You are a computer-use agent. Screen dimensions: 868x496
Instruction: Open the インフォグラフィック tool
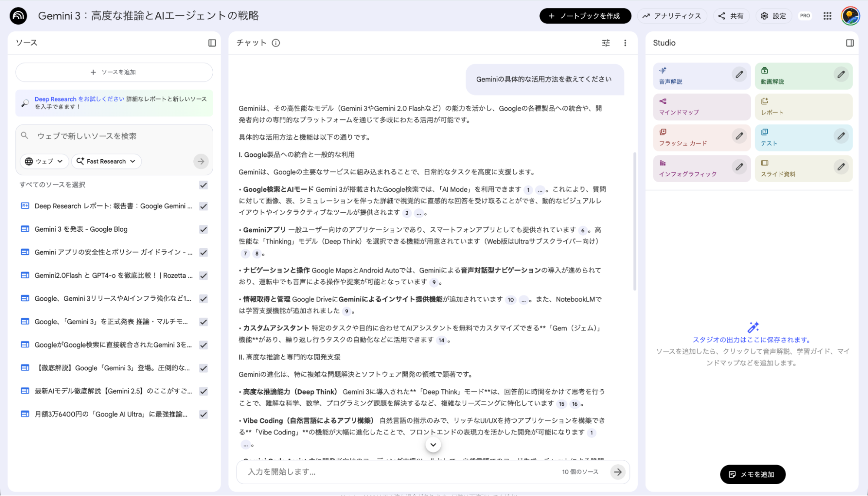pos(688,168)
